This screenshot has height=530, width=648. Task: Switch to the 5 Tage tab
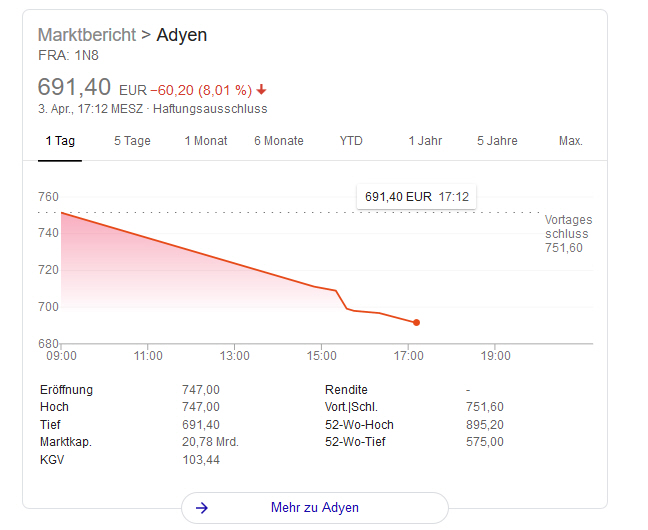click(132, 141)
